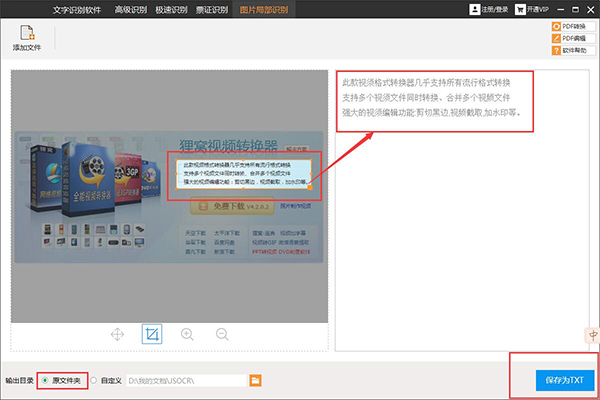Switch to the 图片局部识别 tab

click(264, 10)
